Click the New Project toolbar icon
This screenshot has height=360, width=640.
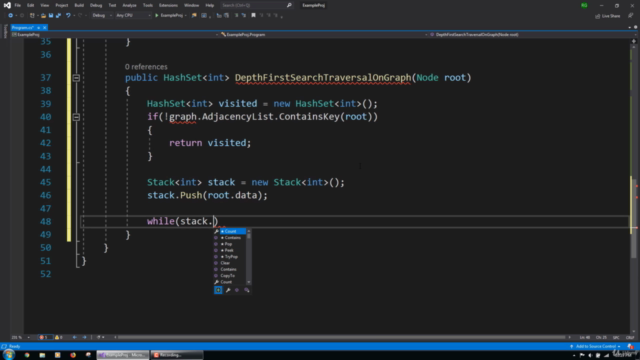point(32,16)
